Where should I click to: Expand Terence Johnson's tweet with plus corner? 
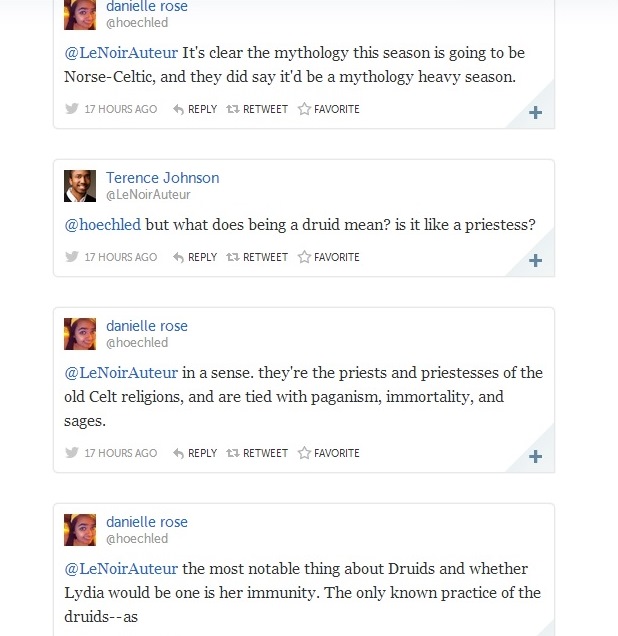[536, 261]
